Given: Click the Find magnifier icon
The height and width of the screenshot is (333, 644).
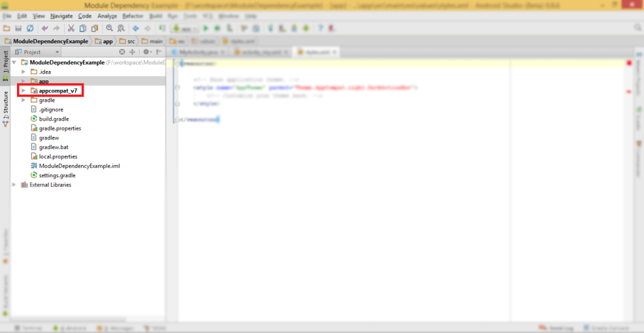Looking at the screenshot, I should 109,28.
